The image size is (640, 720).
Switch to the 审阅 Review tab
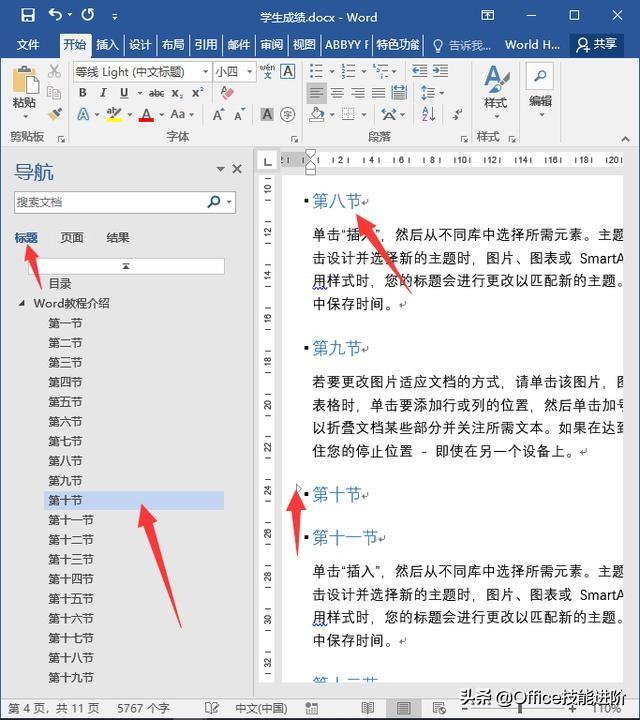[271, 45]
